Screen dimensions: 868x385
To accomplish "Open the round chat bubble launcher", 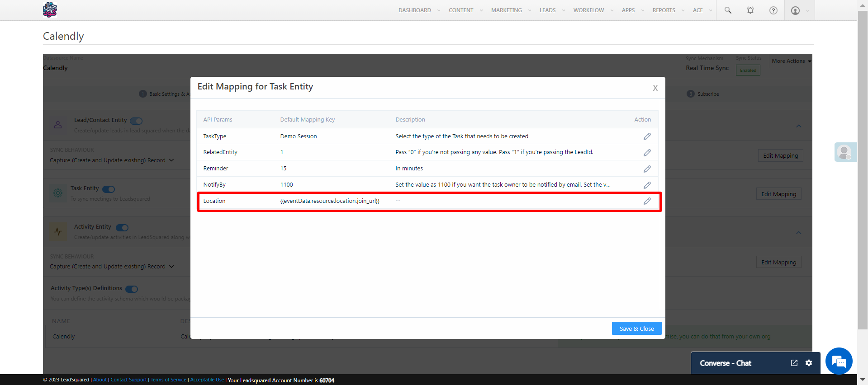I will coord(839,361).
